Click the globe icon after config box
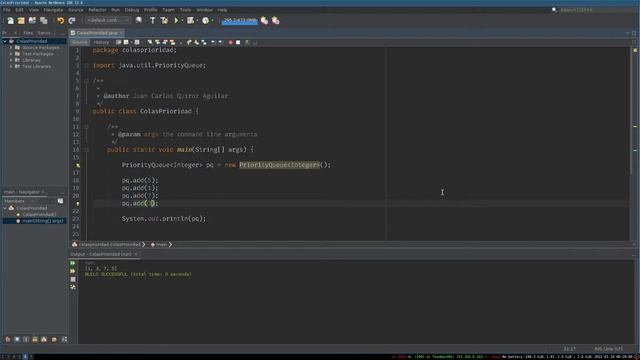 tap(139, 20)
